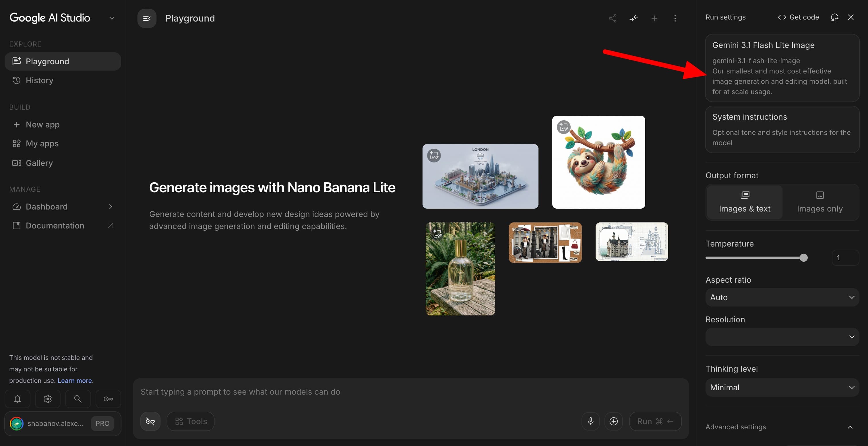The height and width of the screenshot is (446, 868).
Task: Click the Dashboard gauge icon
Action: pyautogui.click(x=17, y=206)
